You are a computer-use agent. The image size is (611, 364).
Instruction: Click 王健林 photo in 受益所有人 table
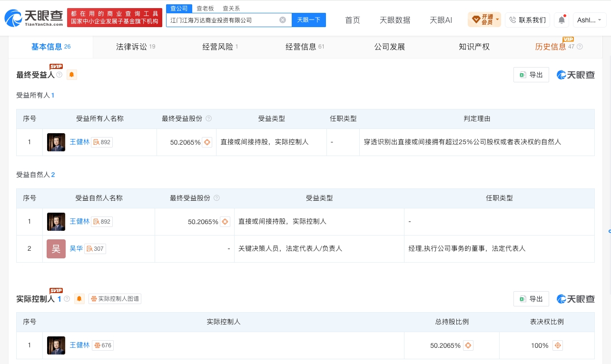[x=56, y=142]
